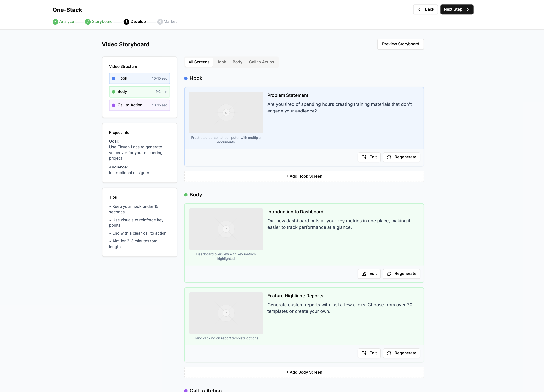Click pencil icon on Problem Statement Edit
544x392 pixels.
coord(364,157)
